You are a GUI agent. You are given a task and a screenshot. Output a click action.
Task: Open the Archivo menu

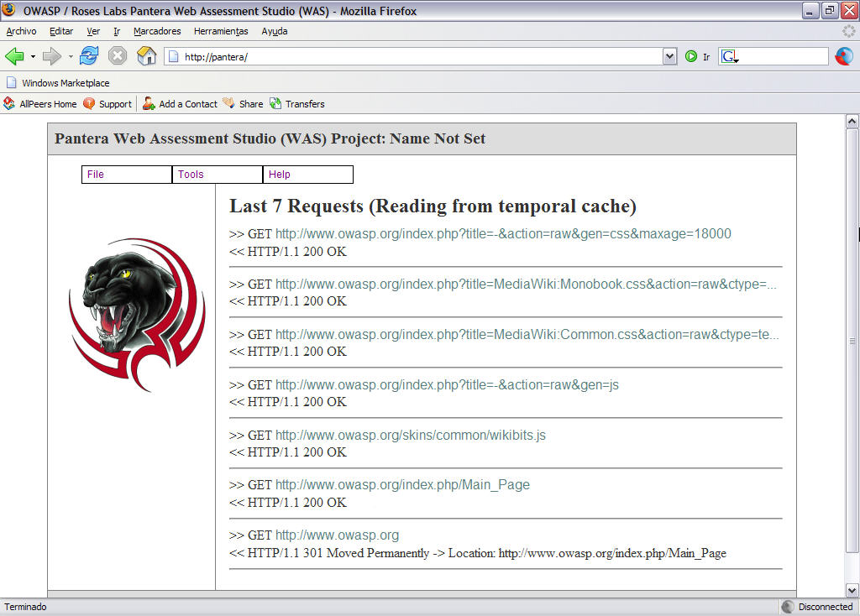coord(21,31)
